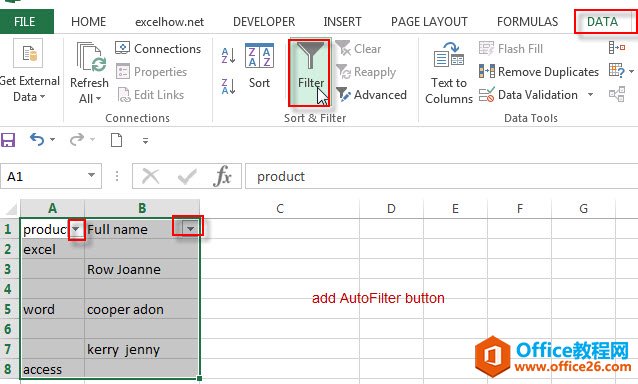Viewport: 638px width, 384px height.
Task: Save the workbook with floppy icon
Action: (8, 140)
